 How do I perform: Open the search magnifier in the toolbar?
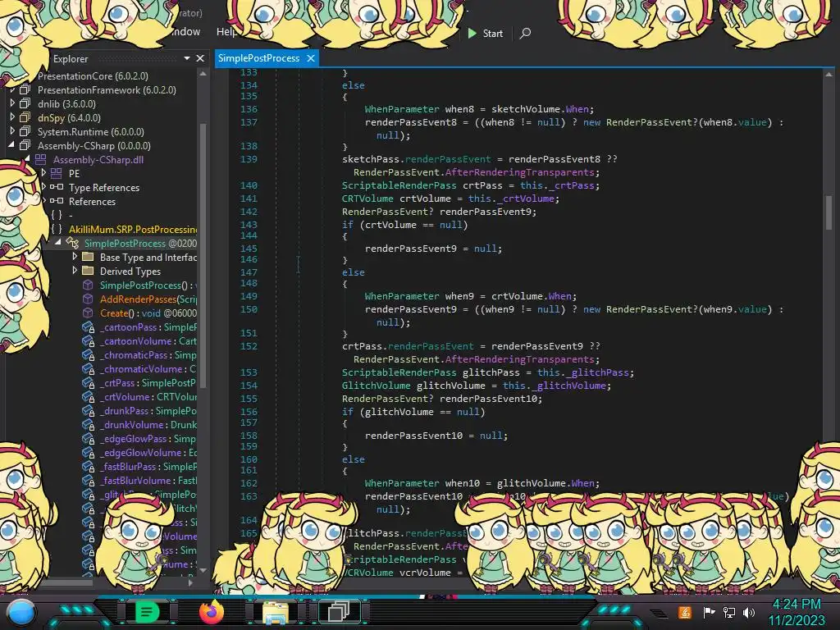click(525, 33)
